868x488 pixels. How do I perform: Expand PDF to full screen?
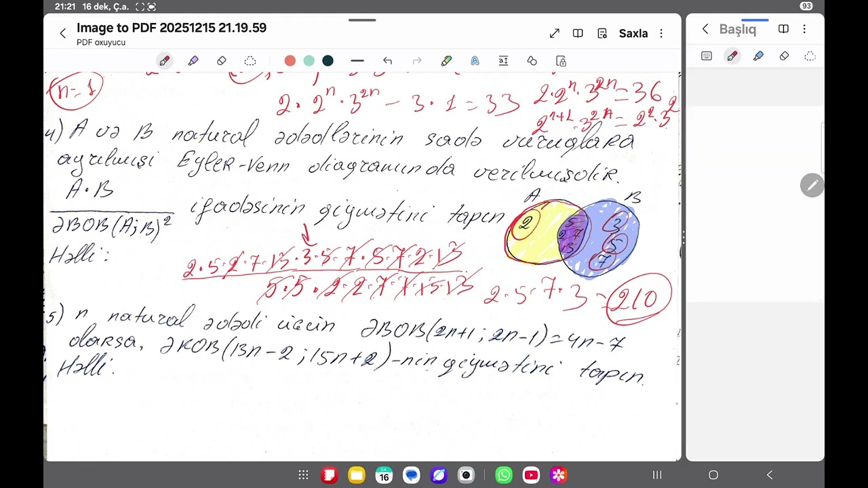click(x=555, y=33)
